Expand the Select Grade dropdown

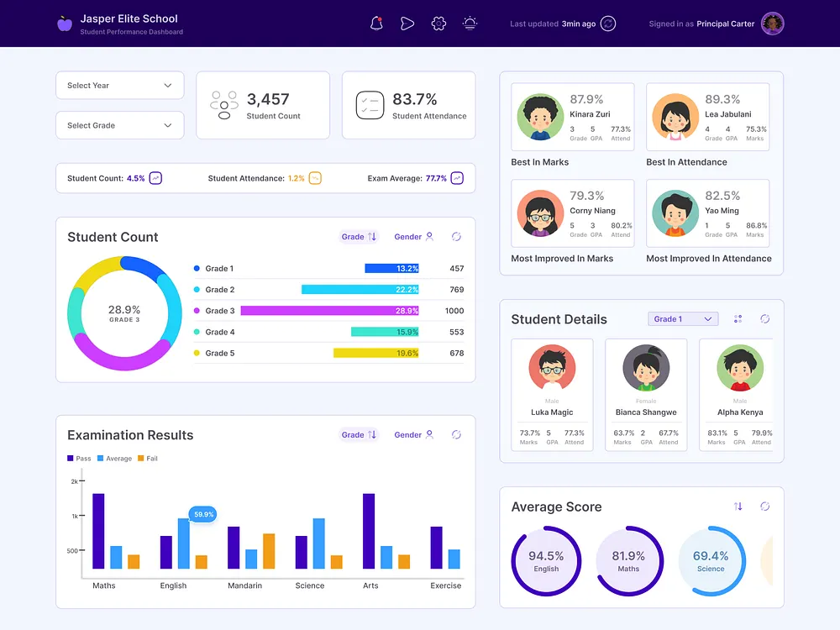pyautogui.click(x=119, y=125)
